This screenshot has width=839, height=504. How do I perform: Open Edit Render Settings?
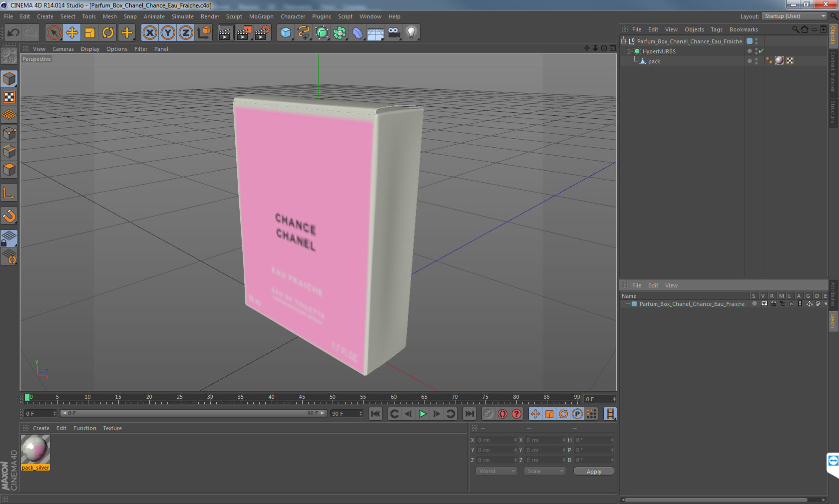(262, 33)
